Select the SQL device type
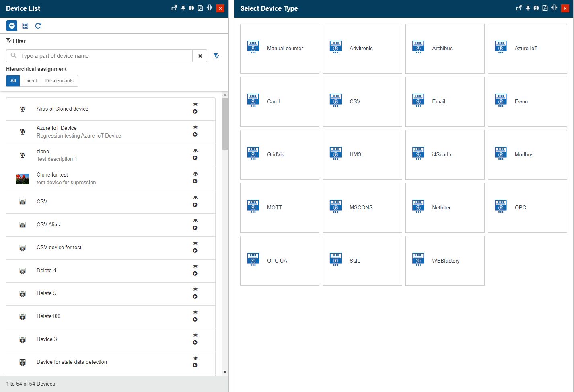Screen dimensions: 574x392 (362, 261)
